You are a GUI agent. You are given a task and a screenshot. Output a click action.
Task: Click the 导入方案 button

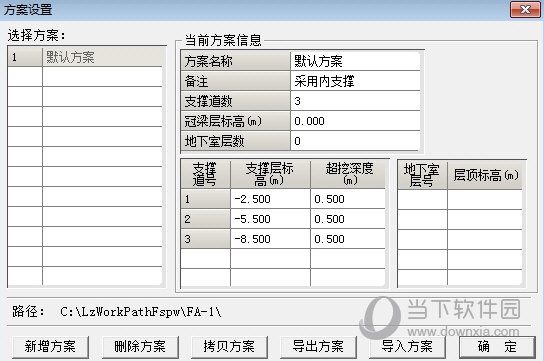click(x=407, y=346)
